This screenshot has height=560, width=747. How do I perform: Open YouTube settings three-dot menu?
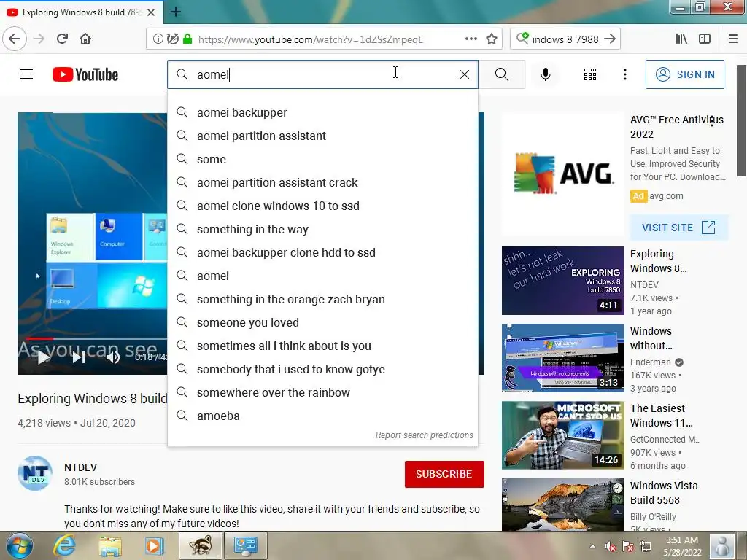click(x=625, y=74)
